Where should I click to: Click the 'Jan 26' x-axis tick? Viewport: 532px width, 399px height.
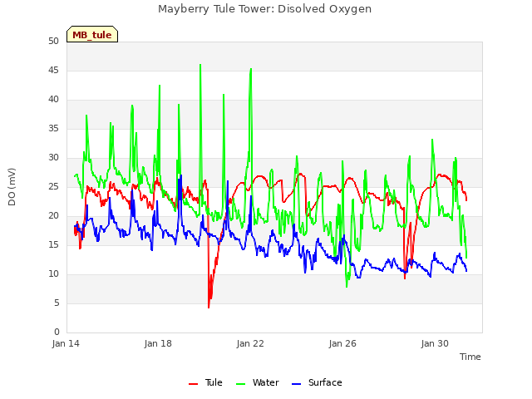point(342,343)
